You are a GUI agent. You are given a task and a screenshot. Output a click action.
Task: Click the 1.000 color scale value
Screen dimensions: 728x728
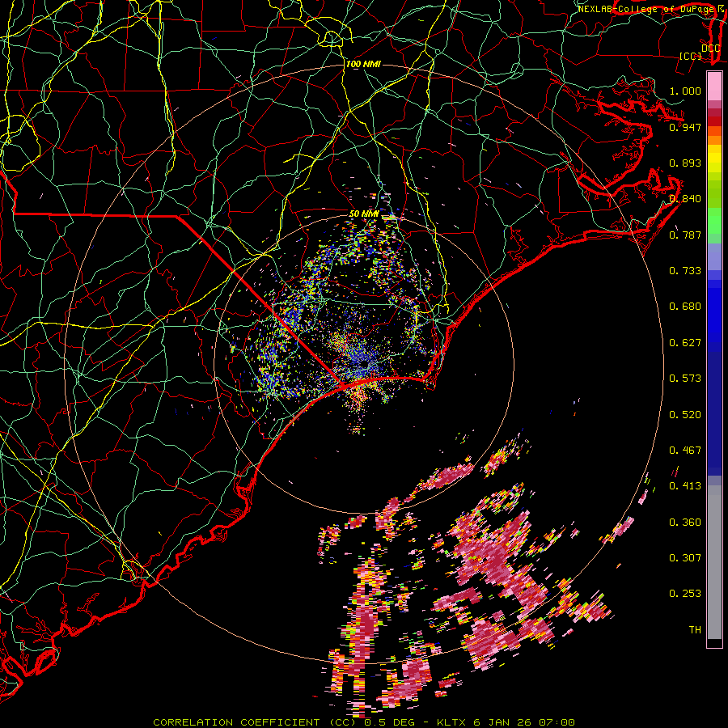pyautogui.click(x=685, y=91)
